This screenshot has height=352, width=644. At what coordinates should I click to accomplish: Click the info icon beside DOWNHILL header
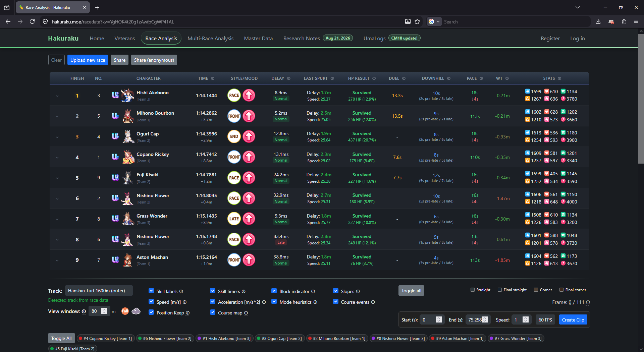(x=449, y=78)
